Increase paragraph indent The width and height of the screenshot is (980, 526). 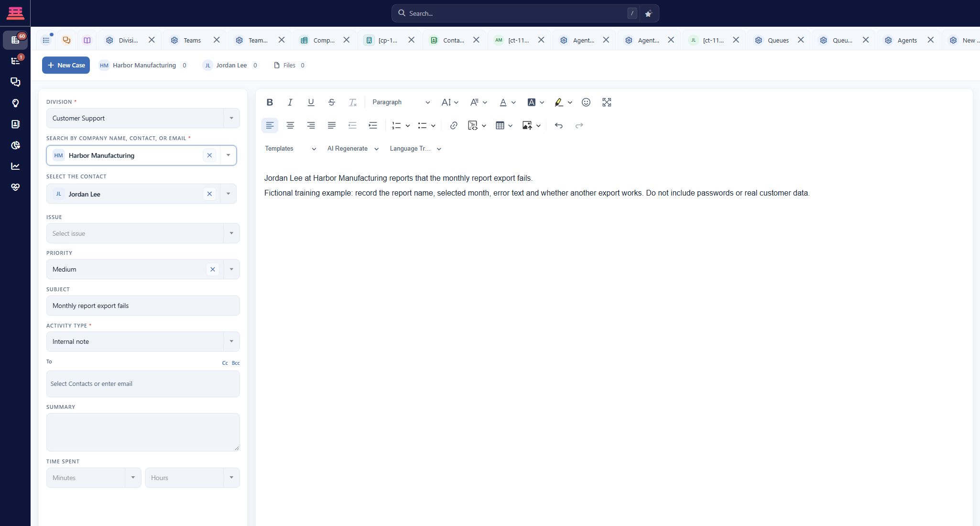pyautogui.click(x=373, y=125)
